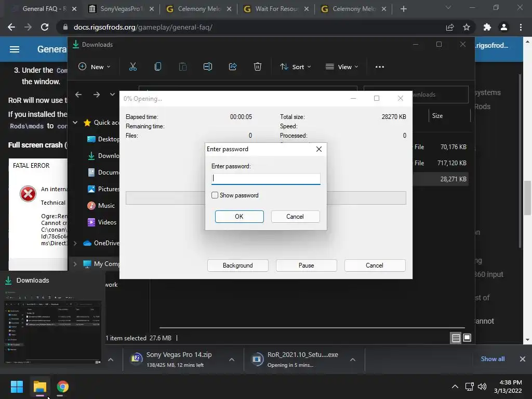Click the Cut scissors icon in Downloads toolbar
Viewport: 532px width, 399px height.
point(133,67)
